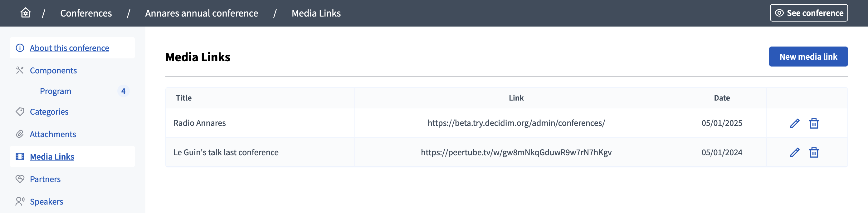Click the Speakers person icon
Image resolution: width=868 pixels, height=213 pixels.
(x=20, y=201)
